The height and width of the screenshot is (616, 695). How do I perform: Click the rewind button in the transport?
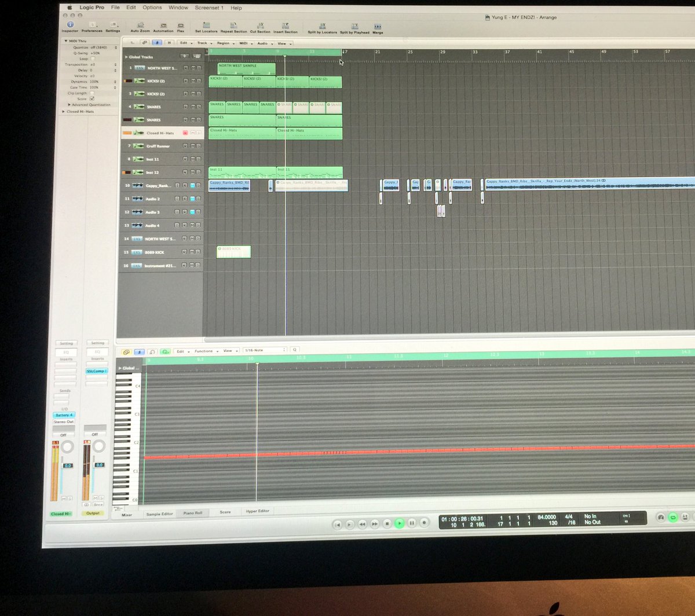[363, 524]
